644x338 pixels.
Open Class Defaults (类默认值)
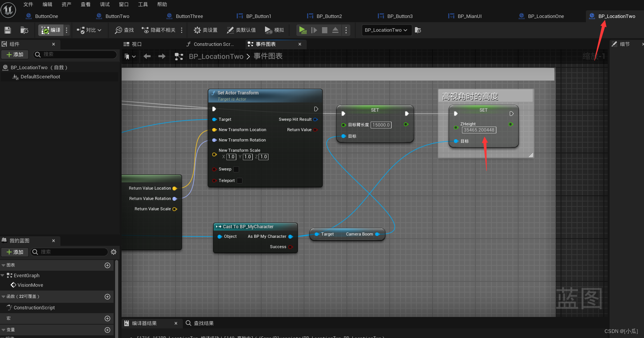(x=241, y=30)
